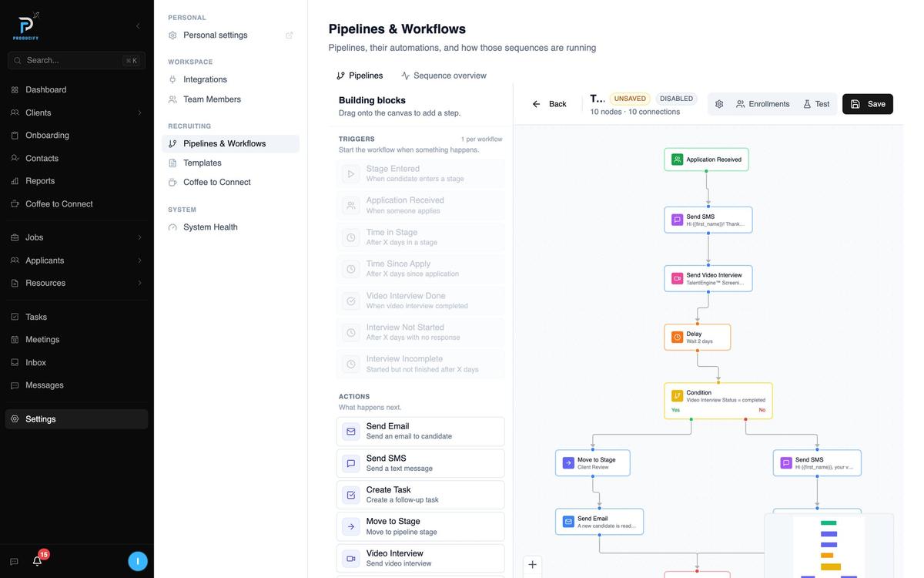Open the user avatar menu

coord(138,561)
